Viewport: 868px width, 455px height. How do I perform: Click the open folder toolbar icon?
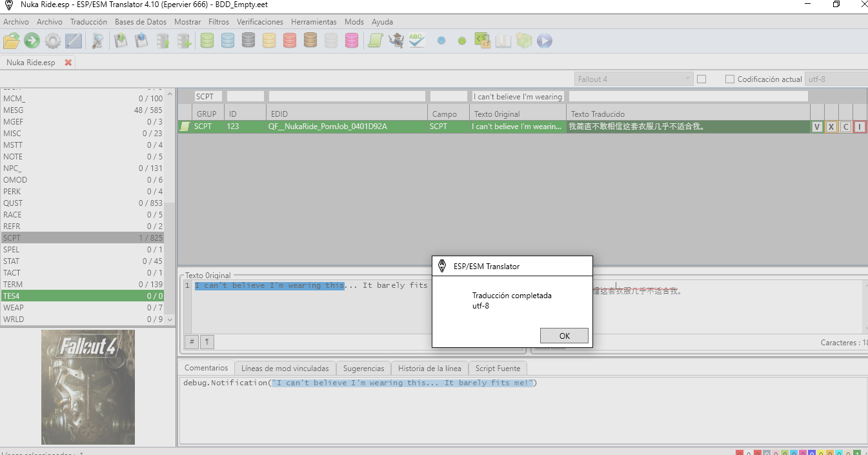[x=12, y=41]
